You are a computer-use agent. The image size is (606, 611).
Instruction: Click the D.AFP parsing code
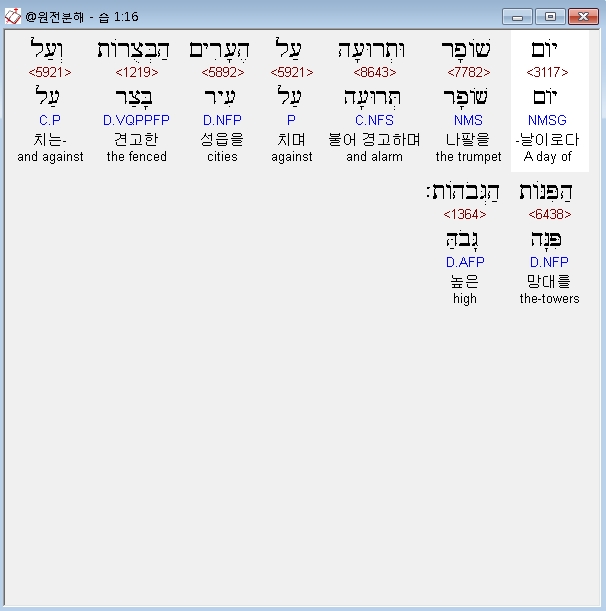point(465,262)
